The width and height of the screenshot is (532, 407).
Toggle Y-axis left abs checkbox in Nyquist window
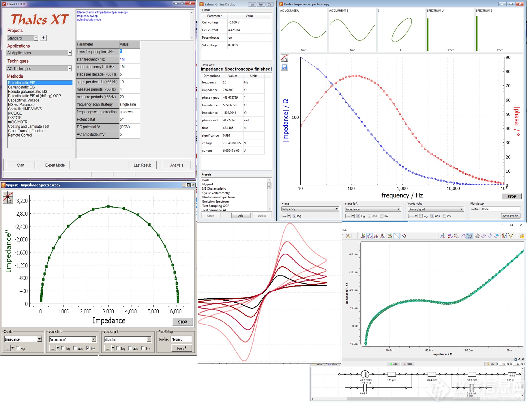click(x=75, y=348)
